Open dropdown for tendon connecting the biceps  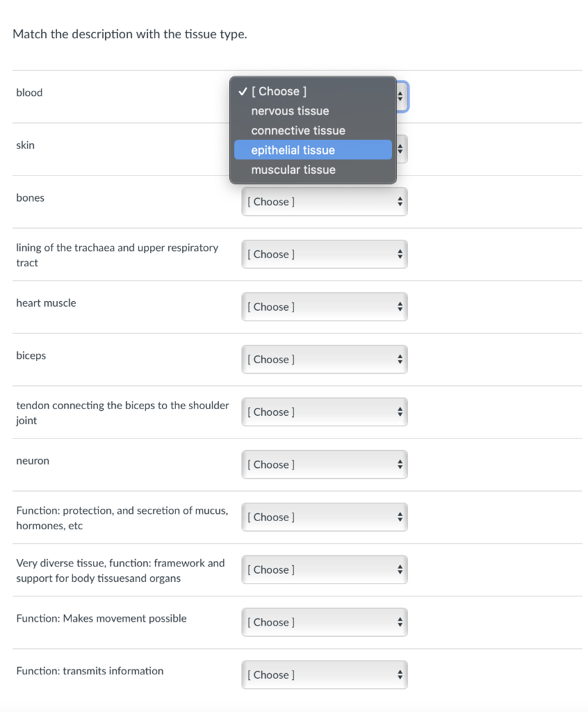[x=324, y=412]
